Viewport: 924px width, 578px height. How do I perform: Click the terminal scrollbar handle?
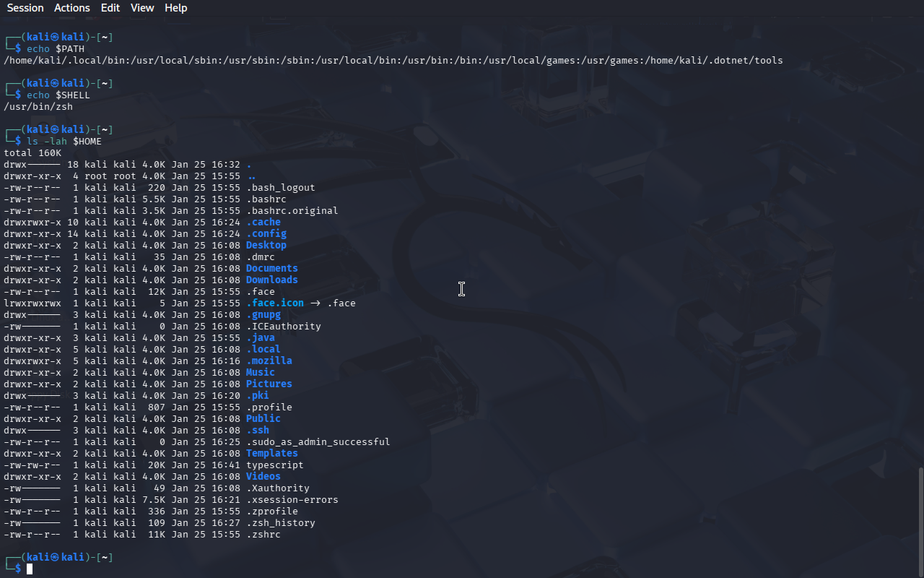point(919,520)
